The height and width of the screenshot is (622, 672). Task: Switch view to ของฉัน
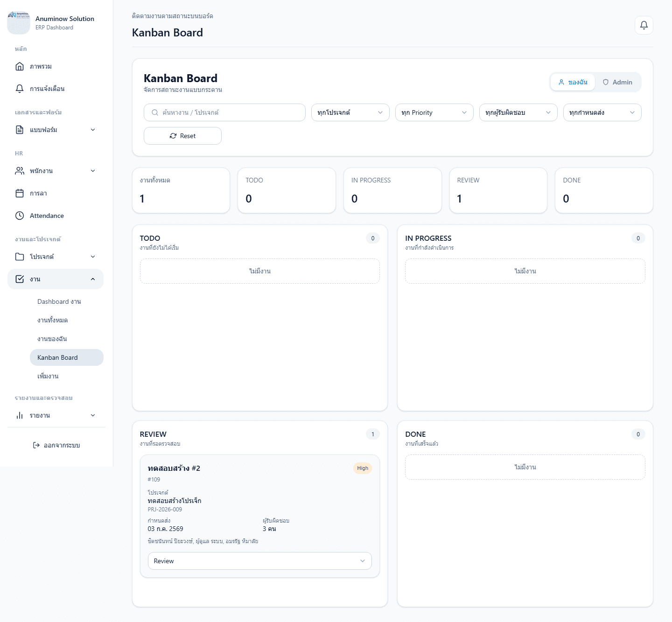click(573, 82)
